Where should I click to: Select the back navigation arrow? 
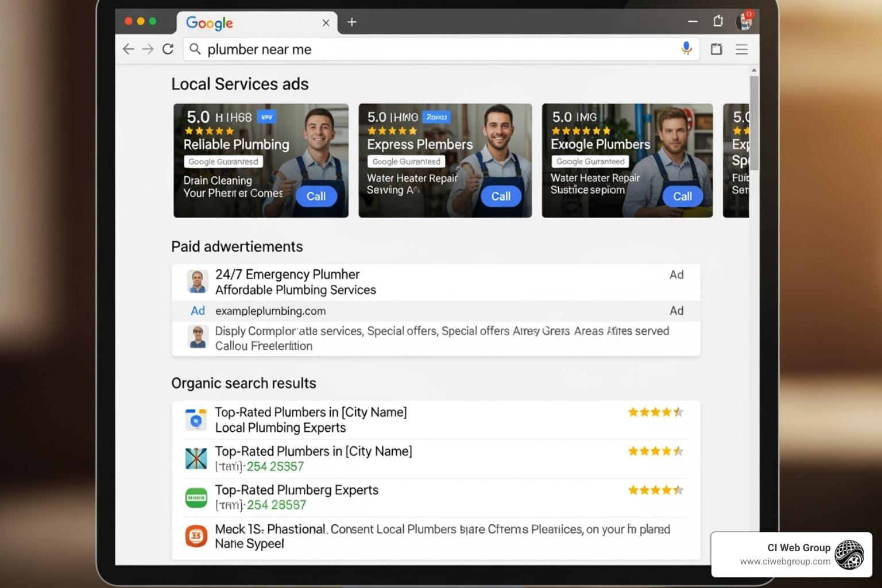coord(128,49)
